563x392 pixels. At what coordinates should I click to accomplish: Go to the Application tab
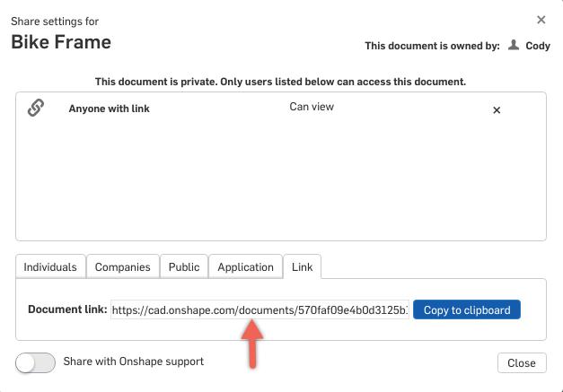pos(245,266)
